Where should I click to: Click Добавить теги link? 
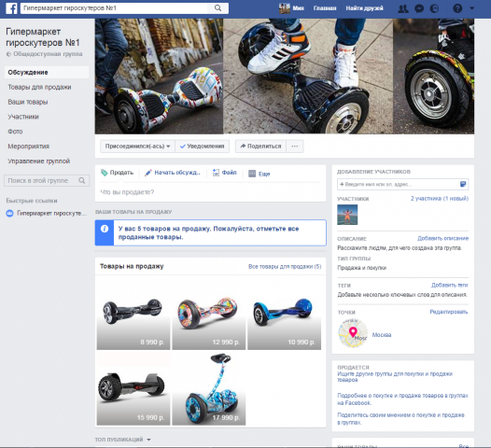tap(449, 286)
